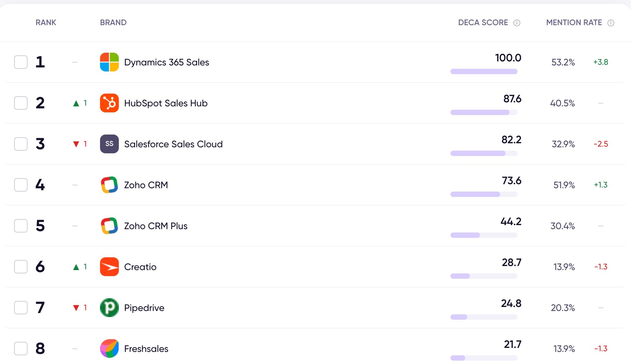
Task: Open the Salesforce Sales Cloud brand name
Action: [173, 144]
